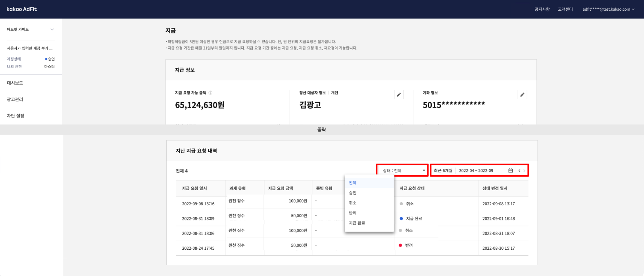Viewport: 644px width, 276px height.
Task: Open 공지사항 in the top bar
Action: (542, 9)
